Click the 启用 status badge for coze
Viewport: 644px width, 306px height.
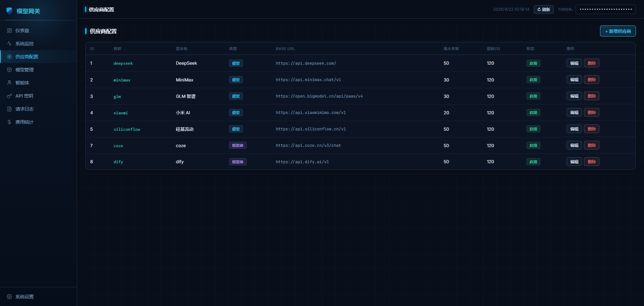[x=533, y=145]
